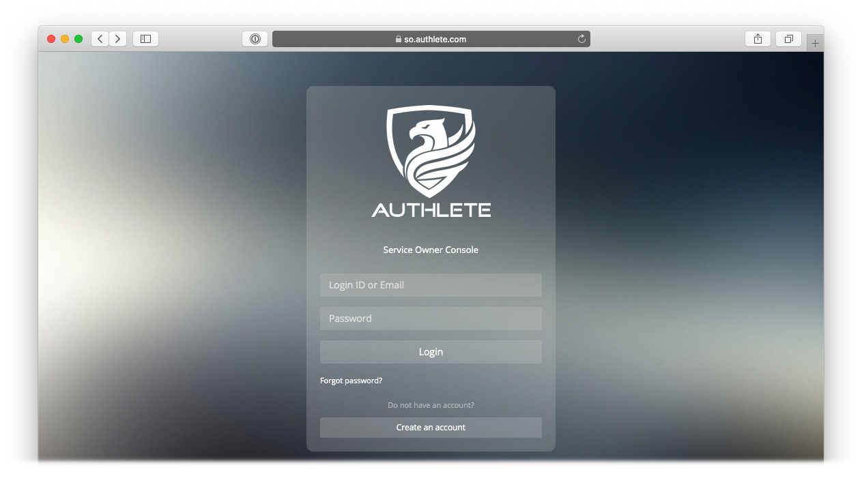Reload the page using the refresh icon
Screen dimensions: 862x504
pos(581,39)
